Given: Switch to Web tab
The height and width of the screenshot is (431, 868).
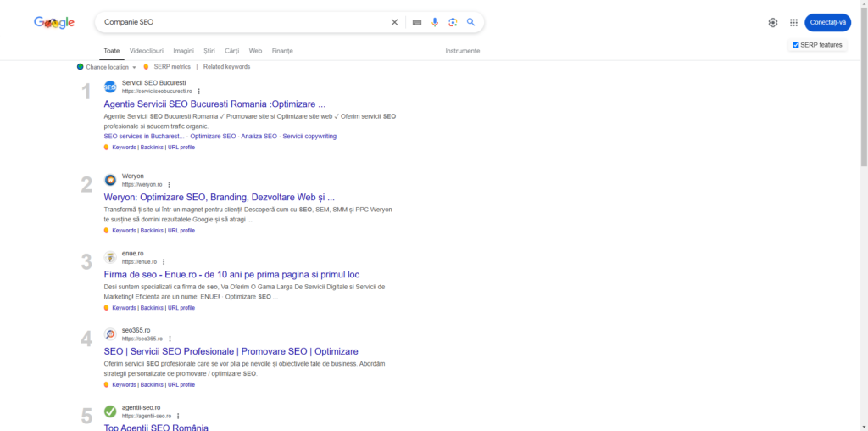Looking at the screenshot, I should click(x=255, y=51).
